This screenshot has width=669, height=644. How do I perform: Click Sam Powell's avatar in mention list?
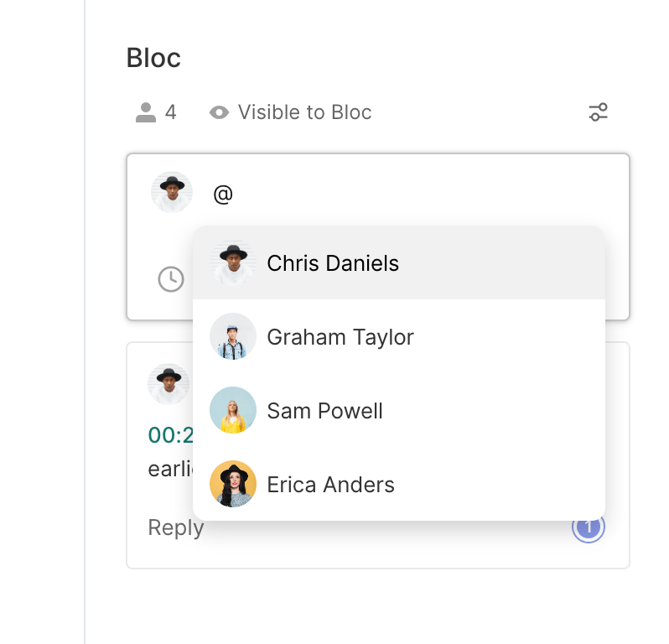(233, 411)
